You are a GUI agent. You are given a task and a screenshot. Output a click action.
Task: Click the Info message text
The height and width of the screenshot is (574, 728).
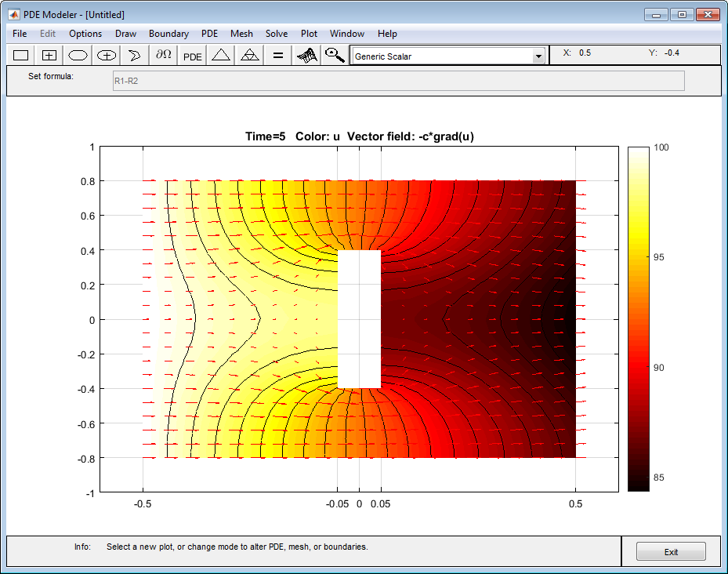[x=237, y=547]
